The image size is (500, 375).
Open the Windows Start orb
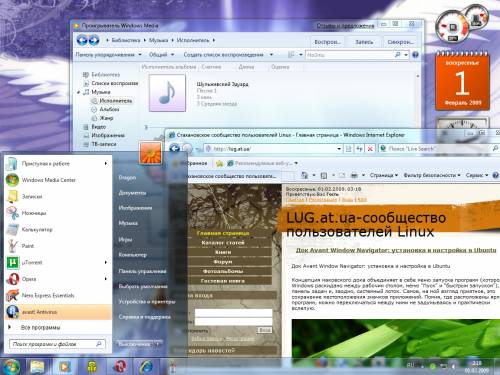12,366
